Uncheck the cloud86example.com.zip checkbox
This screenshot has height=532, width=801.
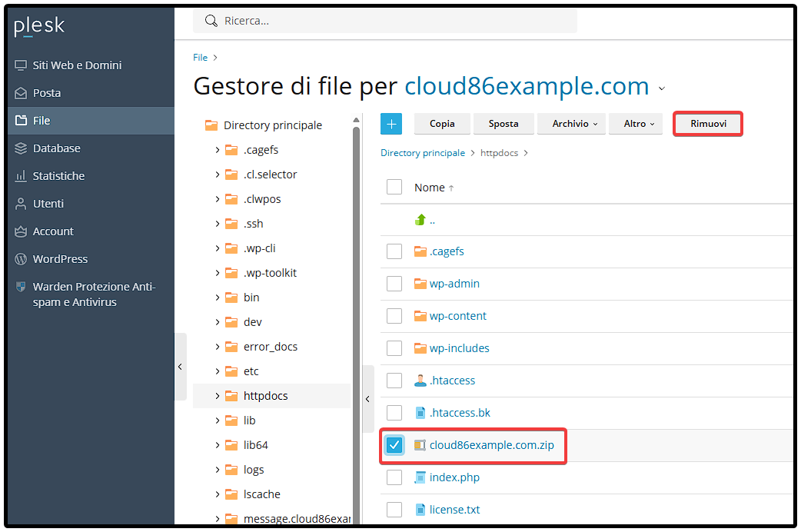point(394,445)
